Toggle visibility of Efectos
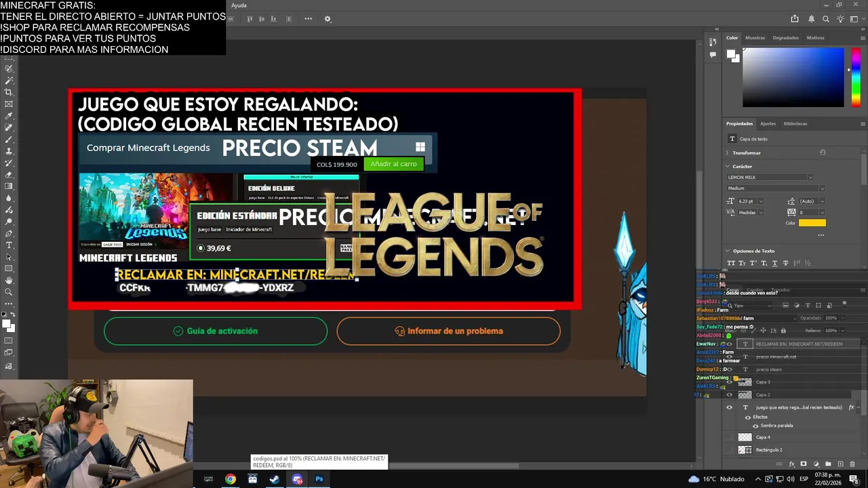The image size is (868, 488). 748,417
